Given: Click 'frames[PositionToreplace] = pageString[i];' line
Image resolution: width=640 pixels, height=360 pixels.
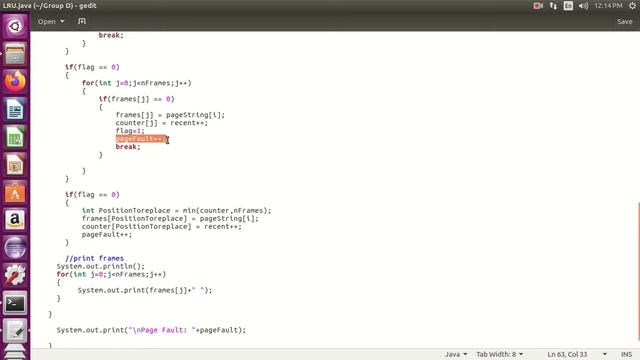Looking at the screenshot, I should [170, 218].
